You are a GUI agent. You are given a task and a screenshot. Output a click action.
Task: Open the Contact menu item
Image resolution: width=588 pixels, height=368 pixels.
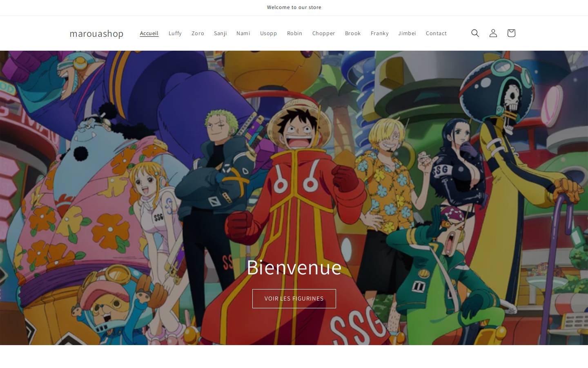pos(436,33)
